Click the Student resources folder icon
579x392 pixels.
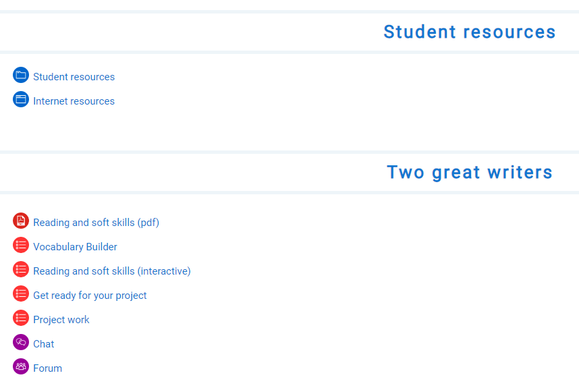20,75
